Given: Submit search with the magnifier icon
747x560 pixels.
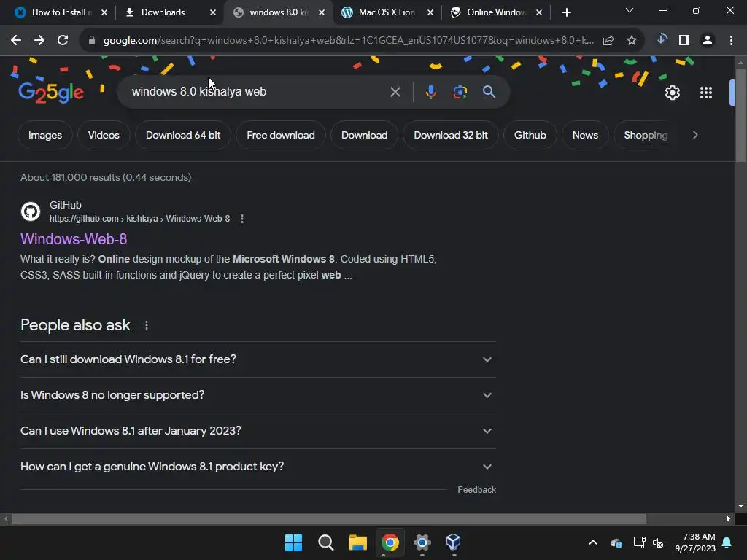Looking at the screenshot, I should pos(489,91).
